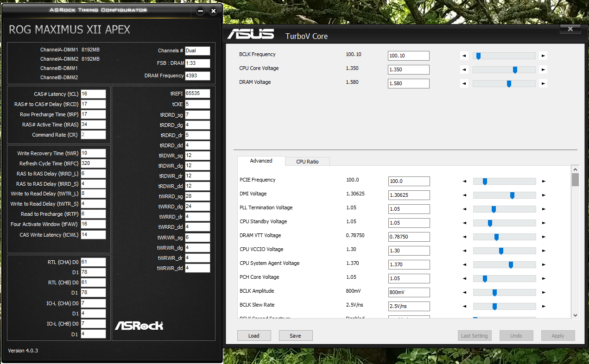This screenshot has height=364, width=589.
Task: Switch to the CPU Ratio tab
Action: click(x=307, y=162)
